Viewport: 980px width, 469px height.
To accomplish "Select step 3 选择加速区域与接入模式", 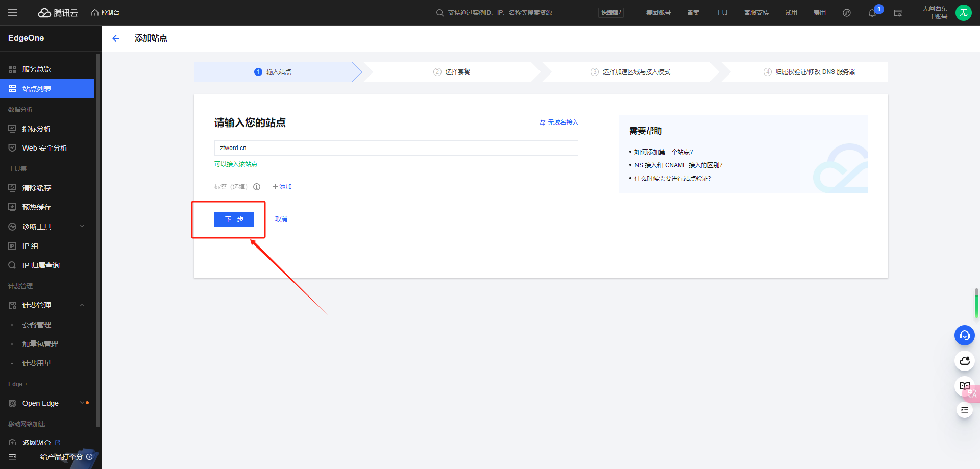I will [630, 72].
